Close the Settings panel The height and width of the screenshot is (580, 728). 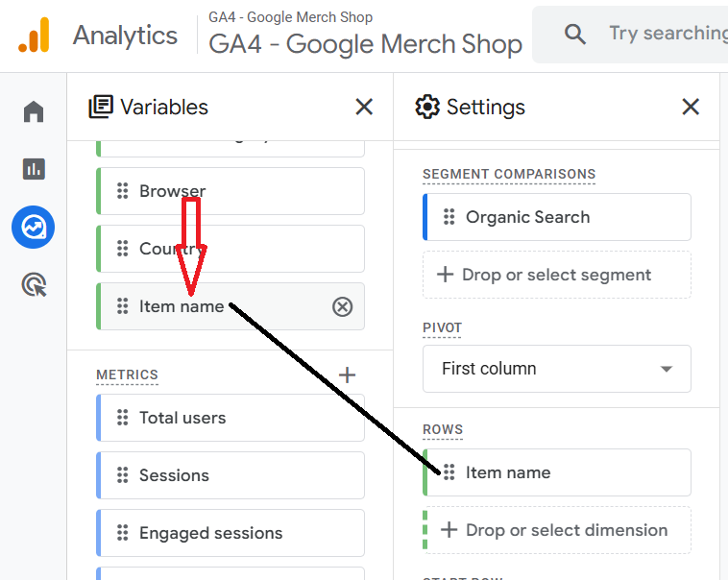[691, 107]
